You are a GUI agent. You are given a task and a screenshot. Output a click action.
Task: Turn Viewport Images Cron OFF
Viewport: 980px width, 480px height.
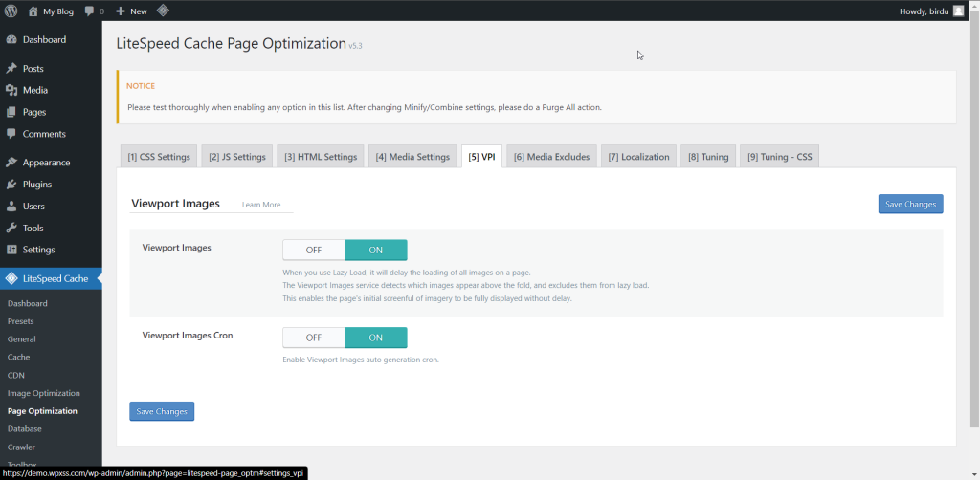coord(314,338)
